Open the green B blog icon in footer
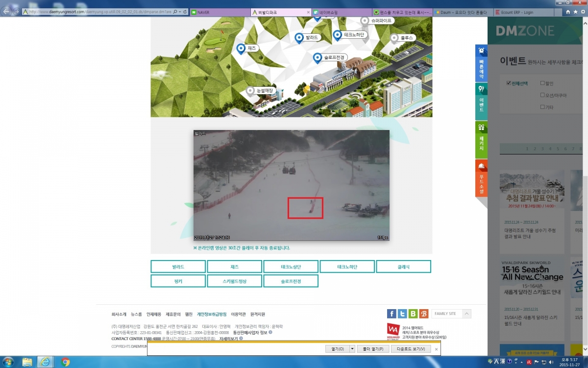The width and height of the screenshot is (588, 368). 413,314
